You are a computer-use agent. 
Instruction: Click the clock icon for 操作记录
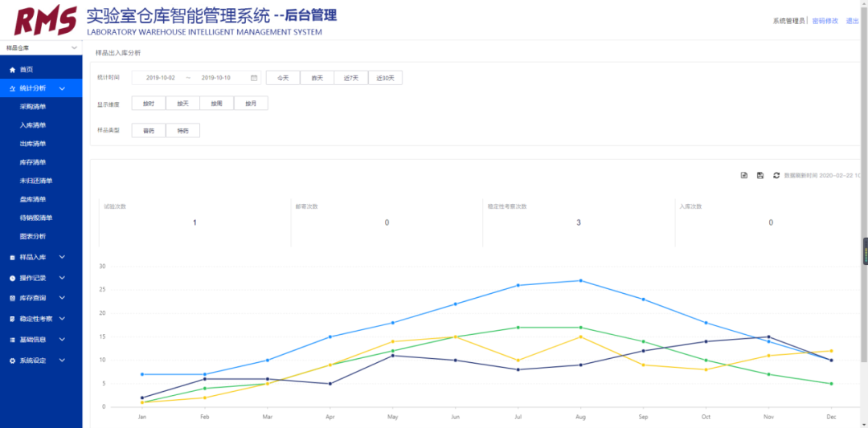[x=12, y=278]
